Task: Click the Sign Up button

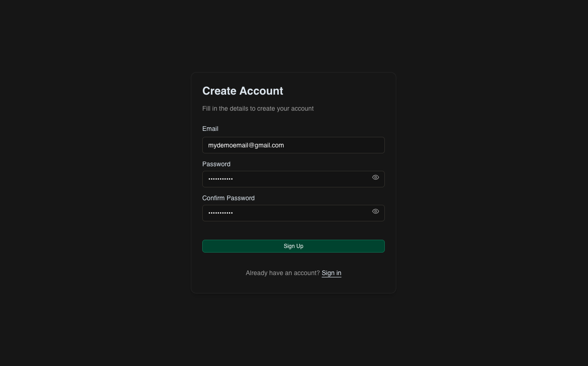Action: (x=294, y=246)
